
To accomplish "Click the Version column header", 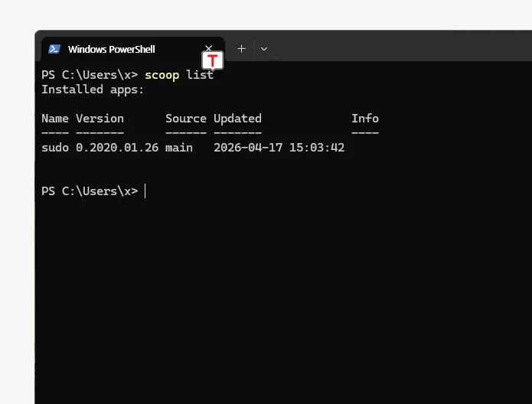I will tap(100, 119).
